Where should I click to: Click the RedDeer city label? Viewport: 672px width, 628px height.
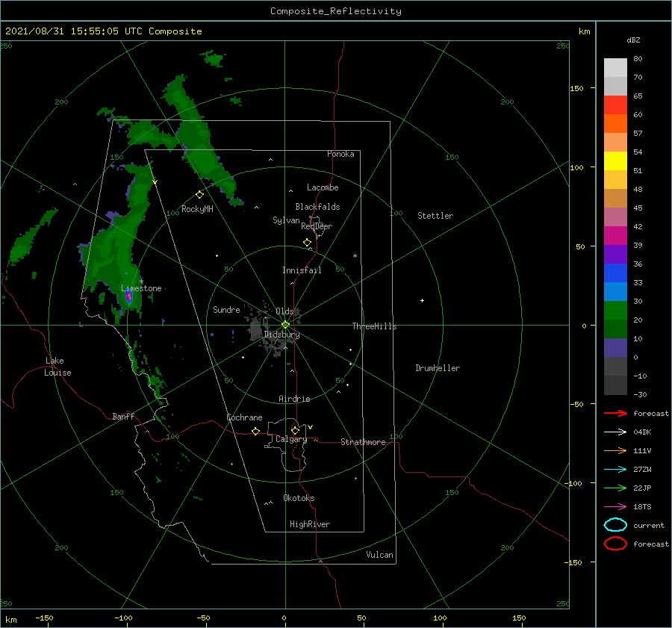pyautogui.click(x=317, y=226)
